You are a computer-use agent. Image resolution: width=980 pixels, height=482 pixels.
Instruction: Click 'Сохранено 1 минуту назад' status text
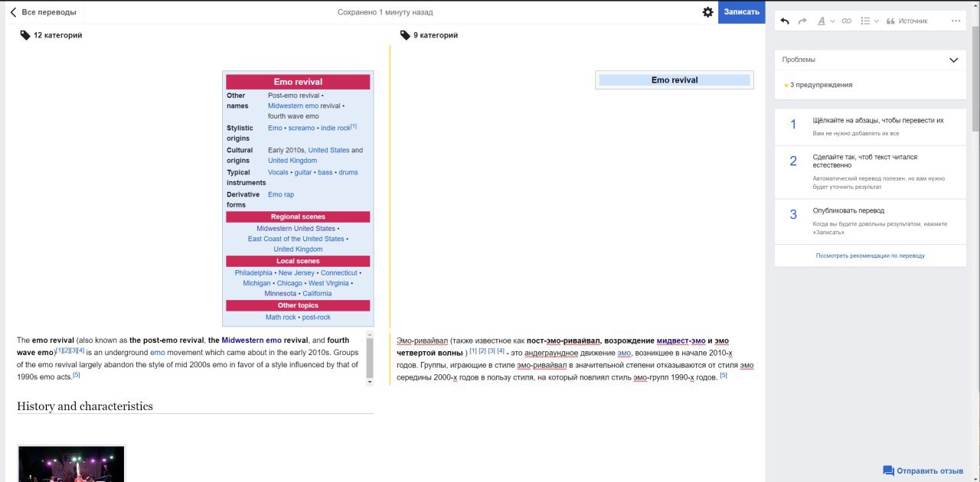coord(385,12)
